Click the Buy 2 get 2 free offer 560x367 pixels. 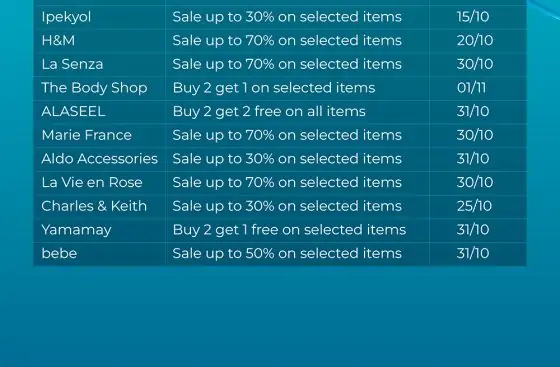coord(269,111)
